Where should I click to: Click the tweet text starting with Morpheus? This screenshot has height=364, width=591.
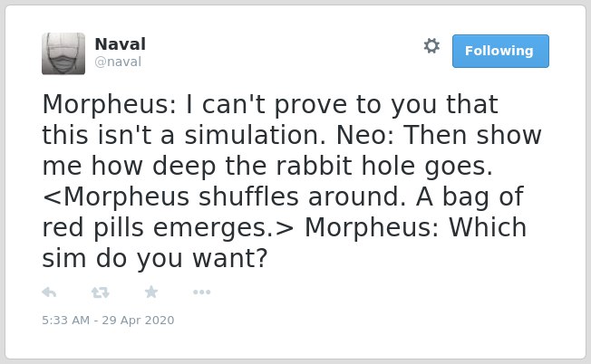point(292,181)
